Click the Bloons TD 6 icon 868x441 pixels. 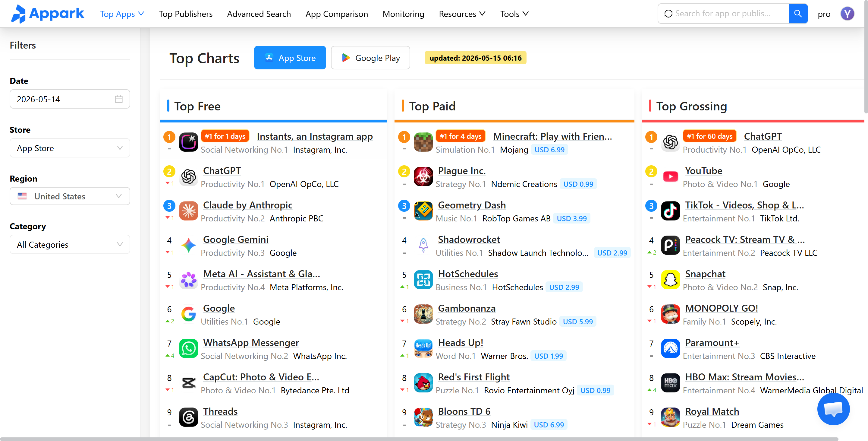coord(423,417)
